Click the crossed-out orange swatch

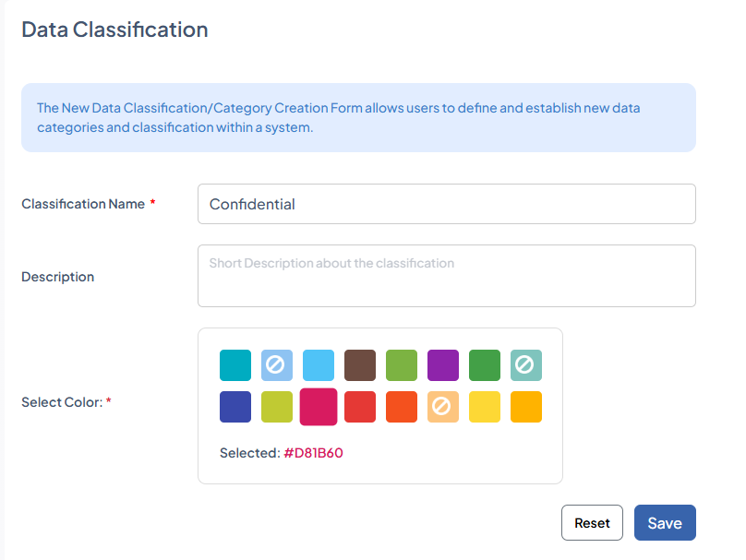(x=443, y=407)
